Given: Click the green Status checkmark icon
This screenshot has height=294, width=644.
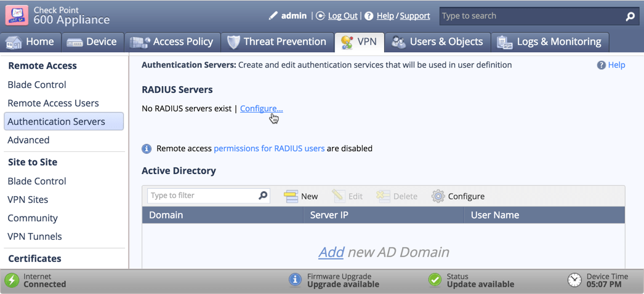Looking at the screenshot, I should click(435, 280).
